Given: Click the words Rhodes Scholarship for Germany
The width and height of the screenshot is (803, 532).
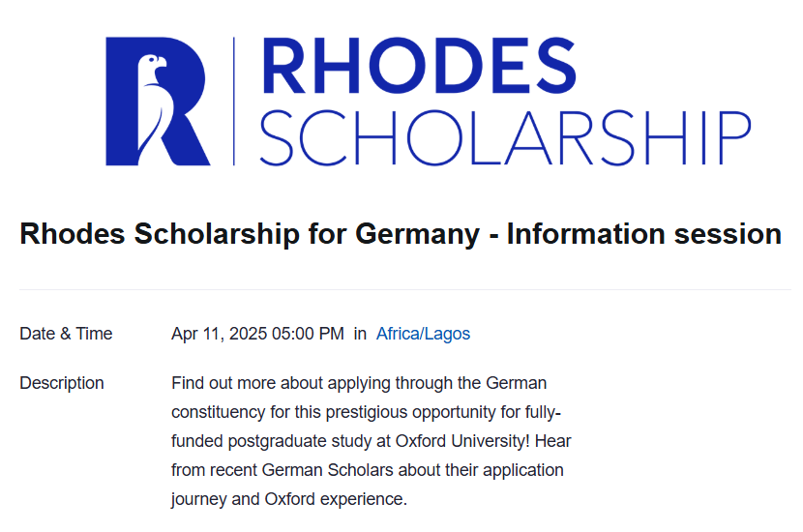Looking at the screenshot, I should (x=249, y=234).
